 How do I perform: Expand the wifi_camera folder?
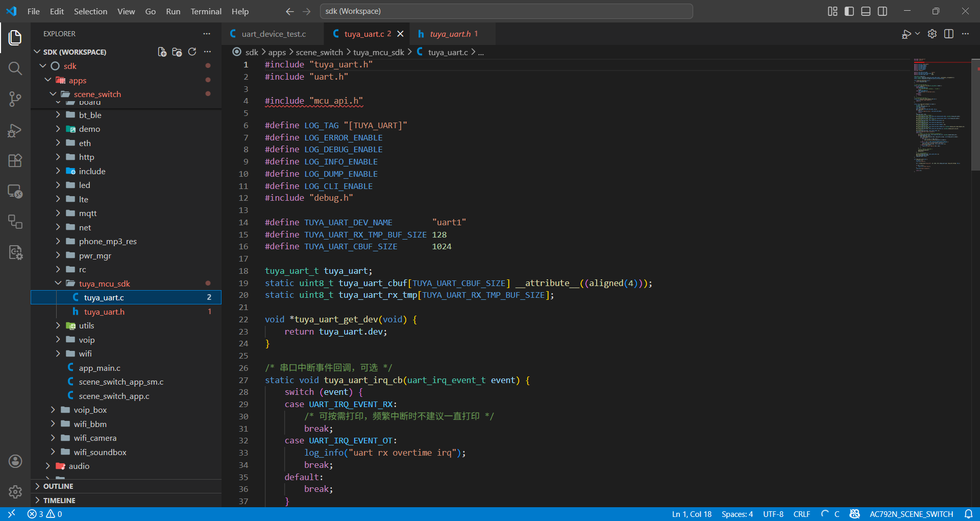(x=95, y=438)
